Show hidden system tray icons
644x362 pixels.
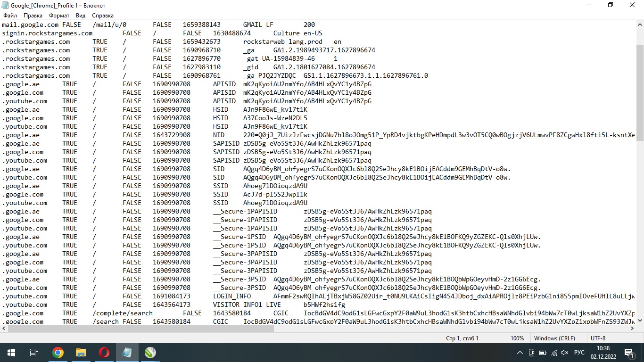pos(520,353)
